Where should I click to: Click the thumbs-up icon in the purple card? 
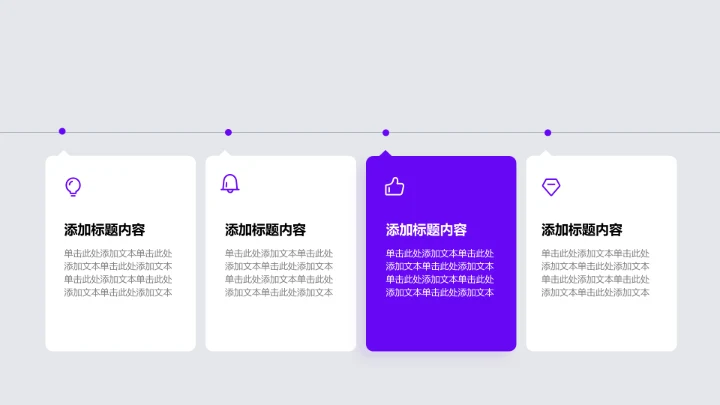coord(394,186)
